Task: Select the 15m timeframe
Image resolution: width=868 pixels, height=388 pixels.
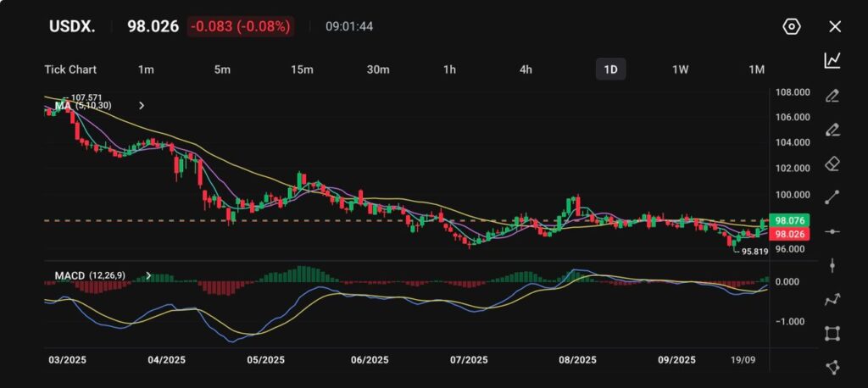Action: point(302,69)
